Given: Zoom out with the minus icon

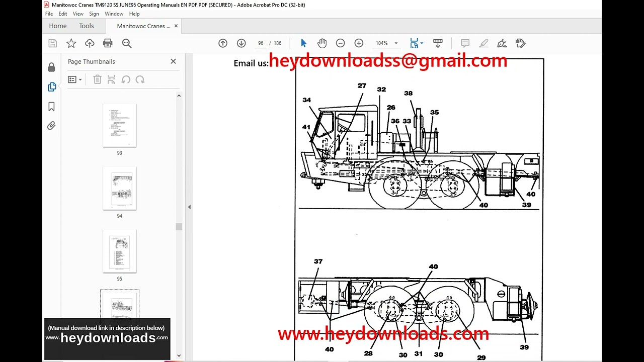Looking at the screenshot, I should (341, 43).
